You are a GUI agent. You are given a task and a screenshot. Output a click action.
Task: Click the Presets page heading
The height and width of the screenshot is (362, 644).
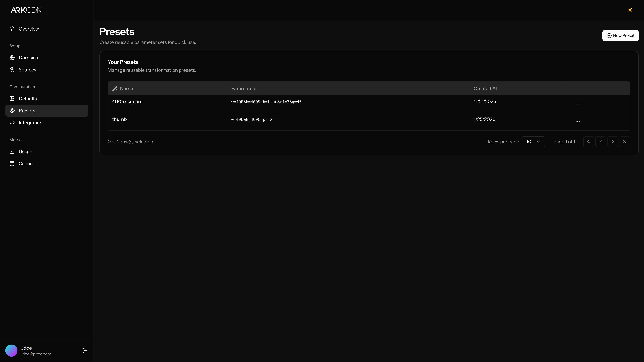pyautogui.click(x=117, y=32)
